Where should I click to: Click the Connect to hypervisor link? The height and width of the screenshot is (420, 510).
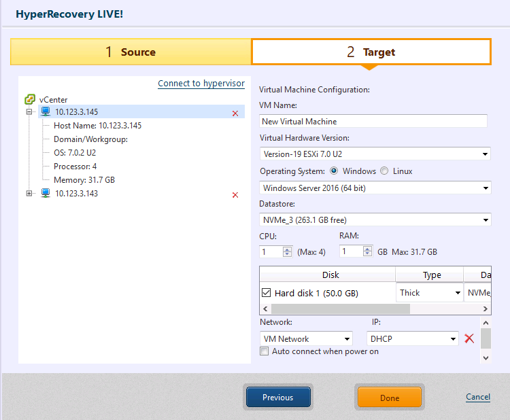(x=201, y=84)
